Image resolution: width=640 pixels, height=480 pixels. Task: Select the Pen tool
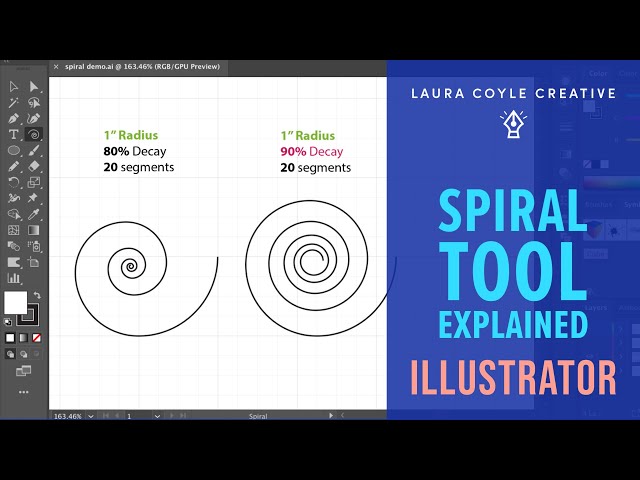pyautogui.click(x=13, y=118)
